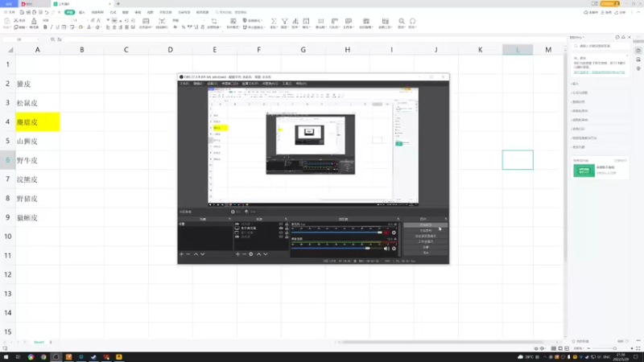Move the OBS source down with arrow
This screenshot has height=362, width=644.
click(x=266, y=254)
